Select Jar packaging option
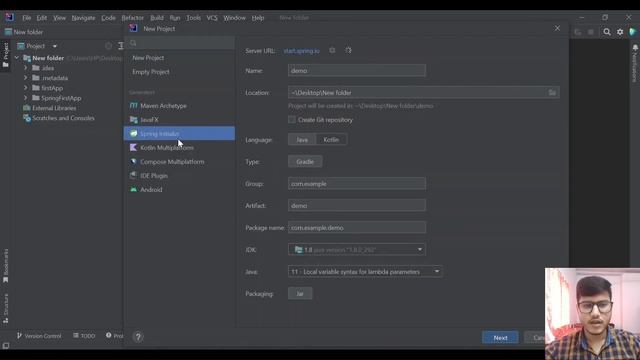The width and height of the screenshot is (640, 360). [300, 293]
